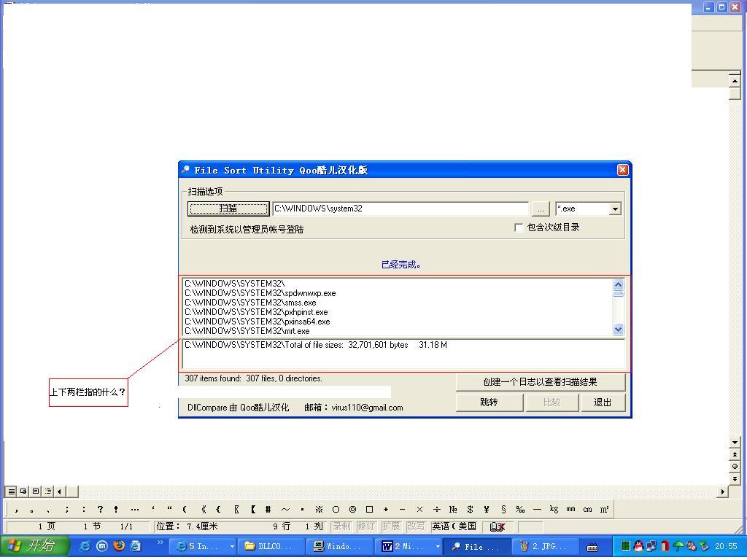Click the 307 items found status text
Viewport: 747px width, 560px height.
tap(253, 378)
